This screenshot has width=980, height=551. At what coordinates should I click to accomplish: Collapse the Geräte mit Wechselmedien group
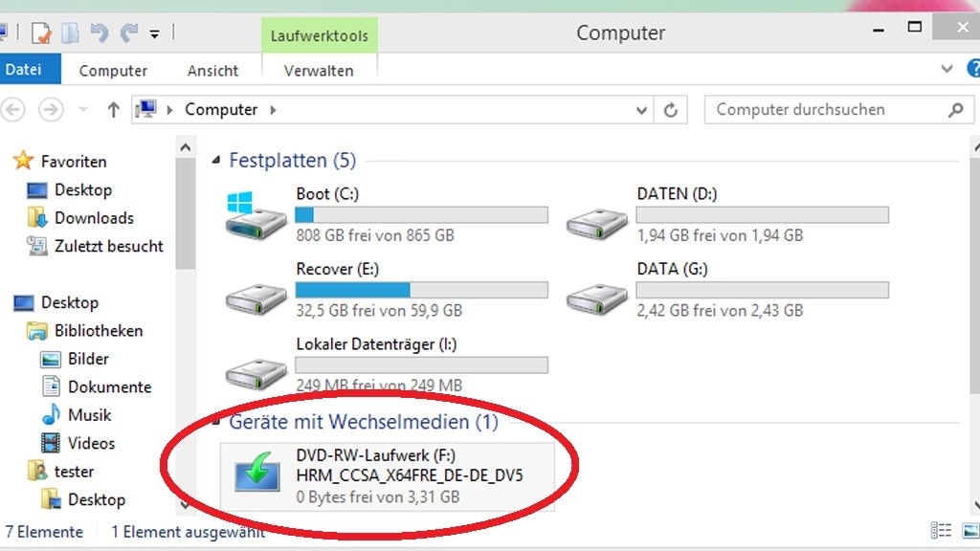click(219, 422)
